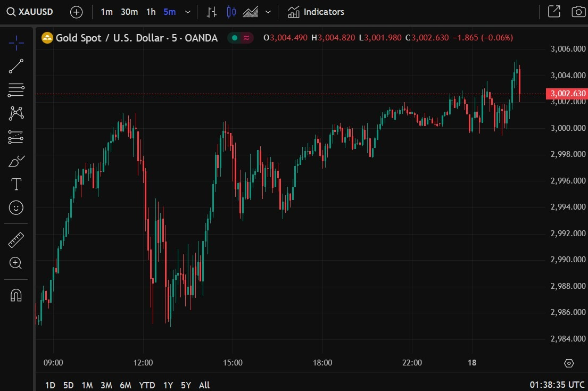Switch chart style to candles
This screenshot has height=391, width=588.
pos(231,12)
